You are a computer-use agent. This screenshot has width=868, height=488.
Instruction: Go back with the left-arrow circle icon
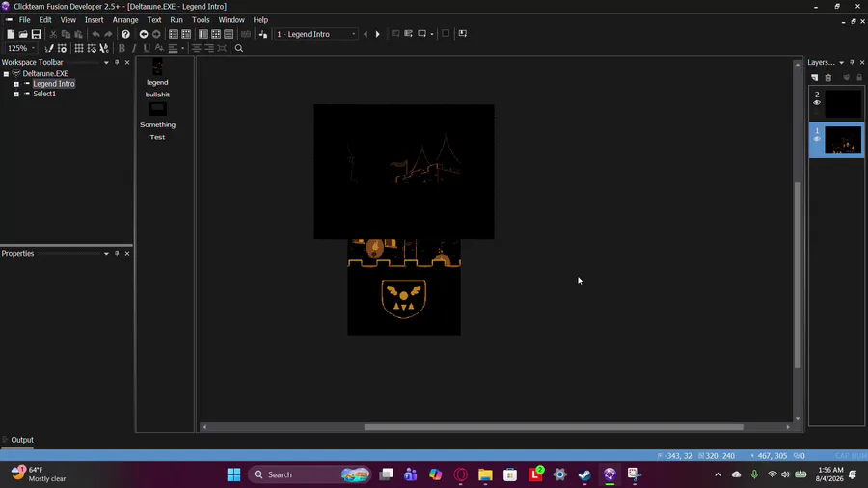pyautogui.click(x=144, y=34)
